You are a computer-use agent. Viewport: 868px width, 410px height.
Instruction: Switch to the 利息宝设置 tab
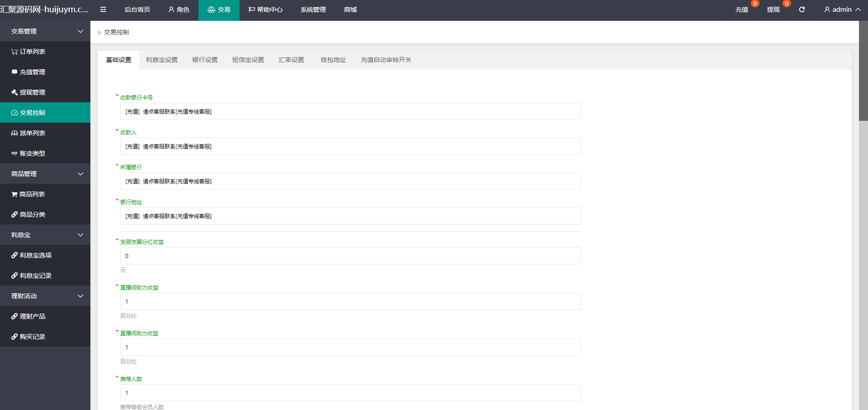coord(162,60)
